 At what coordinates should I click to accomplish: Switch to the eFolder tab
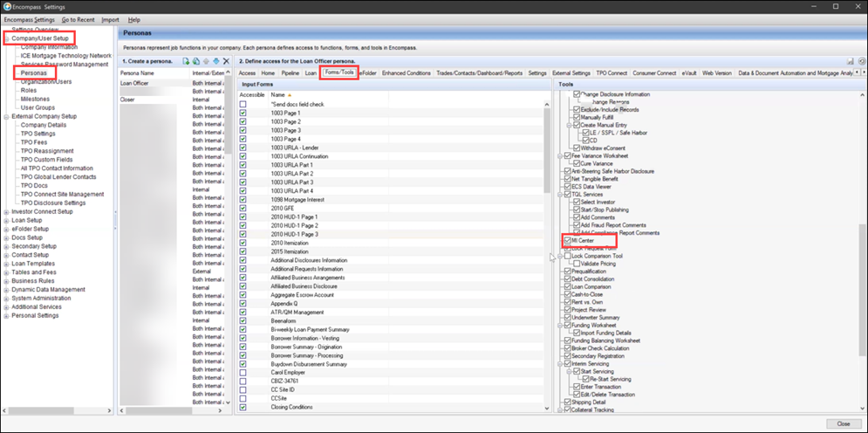click(367, 72)
